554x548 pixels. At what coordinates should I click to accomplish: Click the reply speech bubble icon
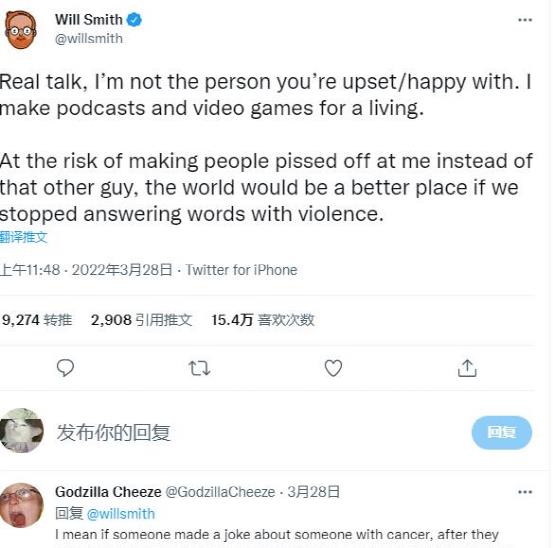tap(65, 368)
